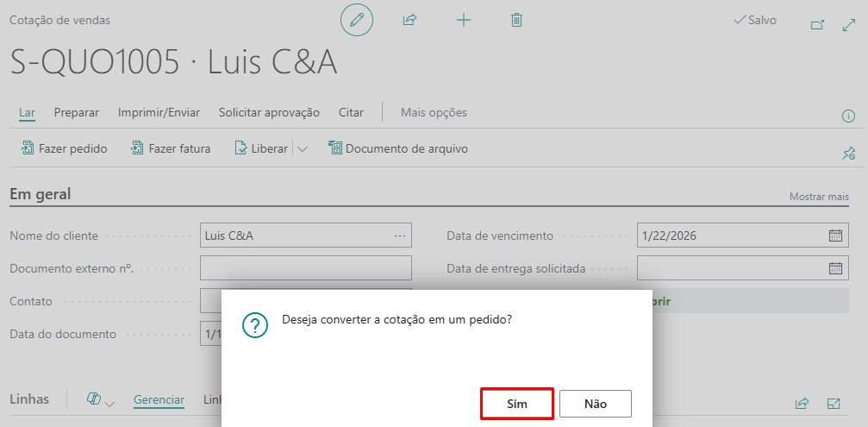Switch to Imprimir/Enviar tab
Viewport: 868px width, 427px height.
point(159,112)
